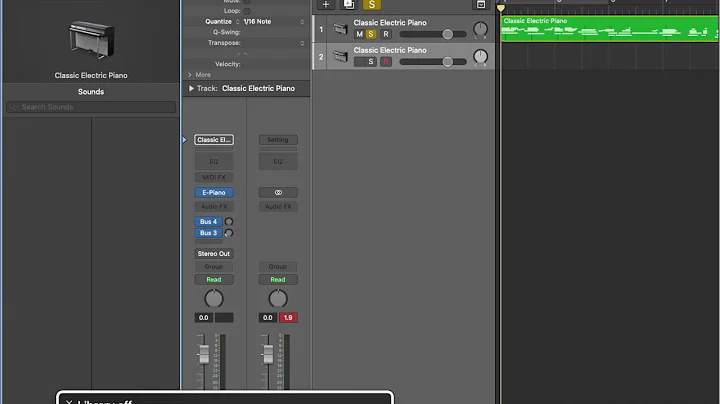The image size is (720, 404).
Task: Click the duplicate track icon
Action: click(349, 5)
